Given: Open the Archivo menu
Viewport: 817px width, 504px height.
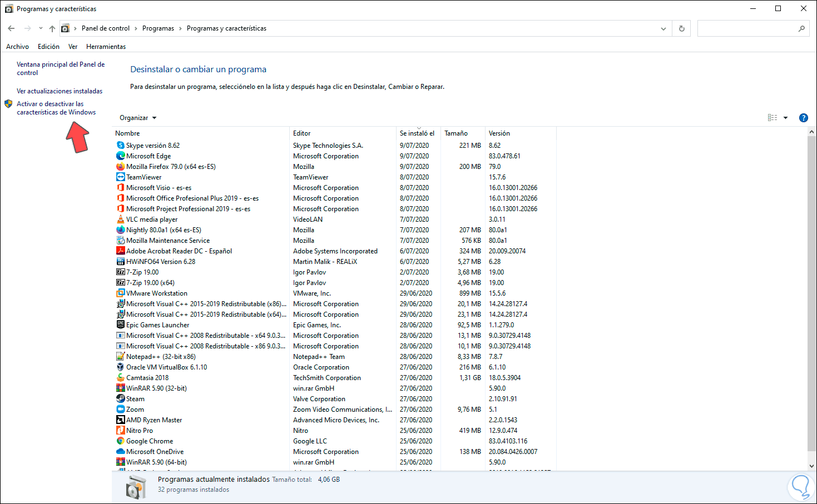Looking at the screenshot, I should [17, 47].
